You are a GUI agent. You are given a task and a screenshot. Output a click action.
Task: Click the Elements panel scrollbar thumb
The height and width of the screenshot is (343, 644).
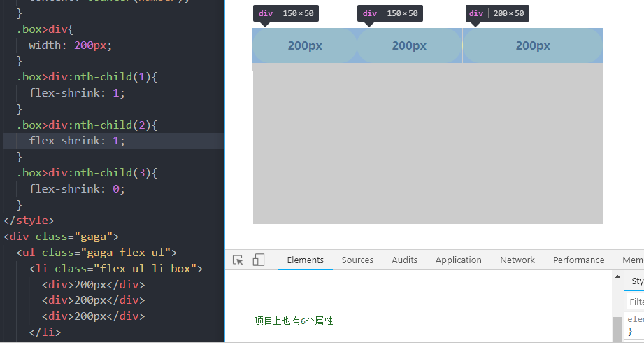coord(617,329)
